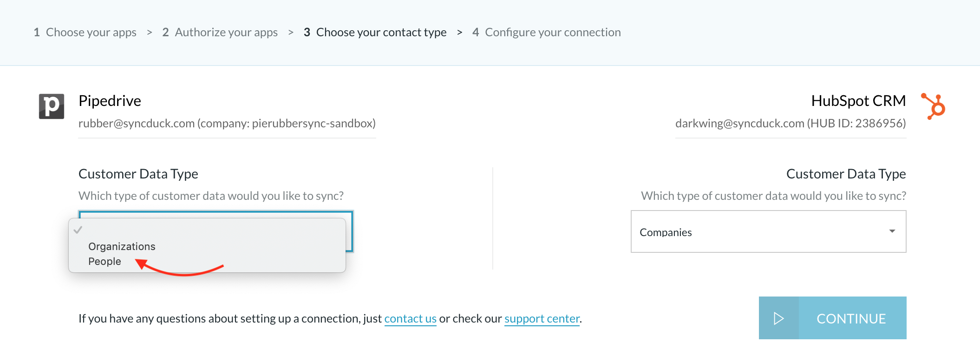980x356 pixels.
Task: Jump to step 4 Configure your connection
Action: click(x=546, y=33)
